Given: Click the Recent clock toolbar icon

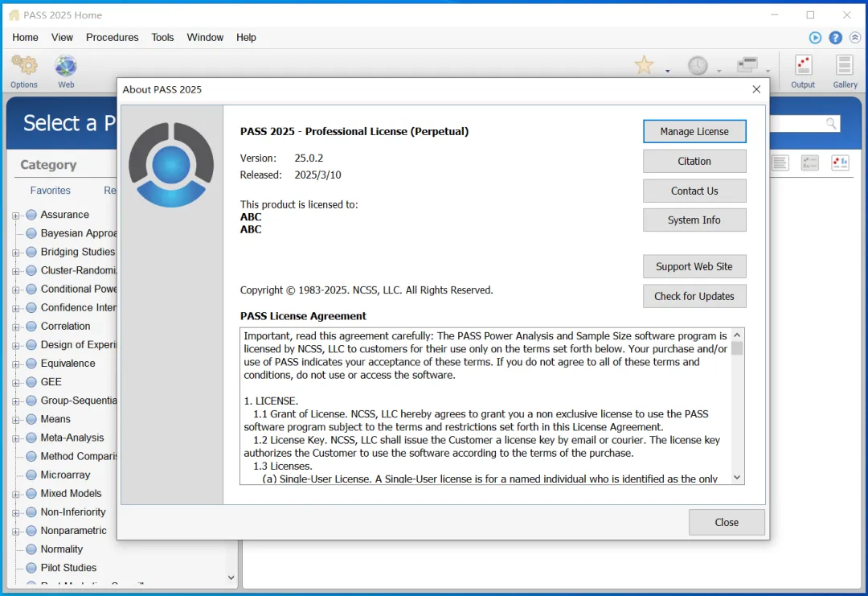Looking at the screenshot, I should pos(698,66).
